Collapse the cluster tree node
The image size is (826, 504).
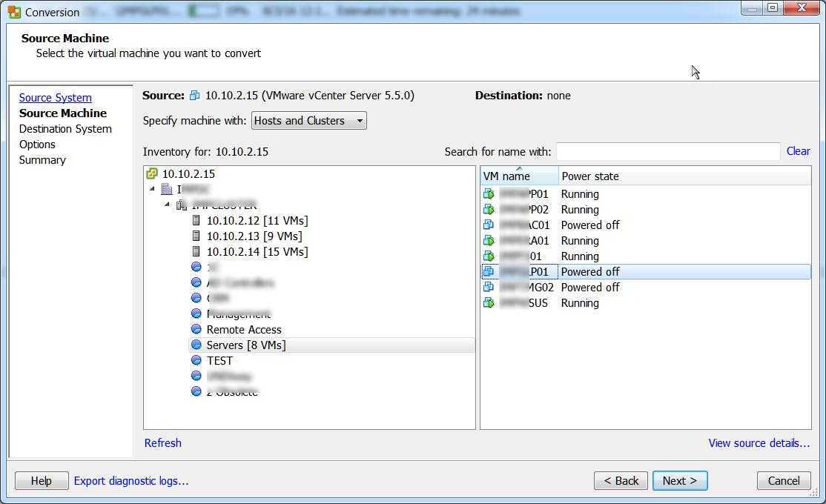(167, 205)
